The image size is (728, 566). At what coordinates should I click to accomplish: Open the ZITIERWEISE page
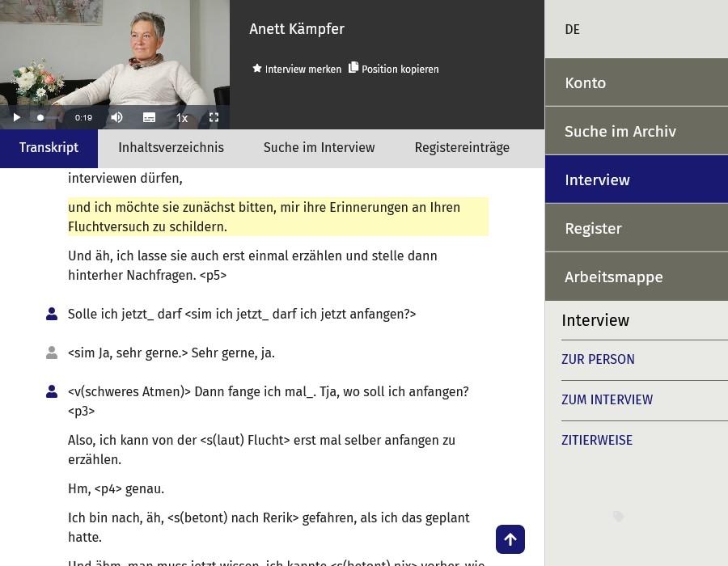coord(597,440)
